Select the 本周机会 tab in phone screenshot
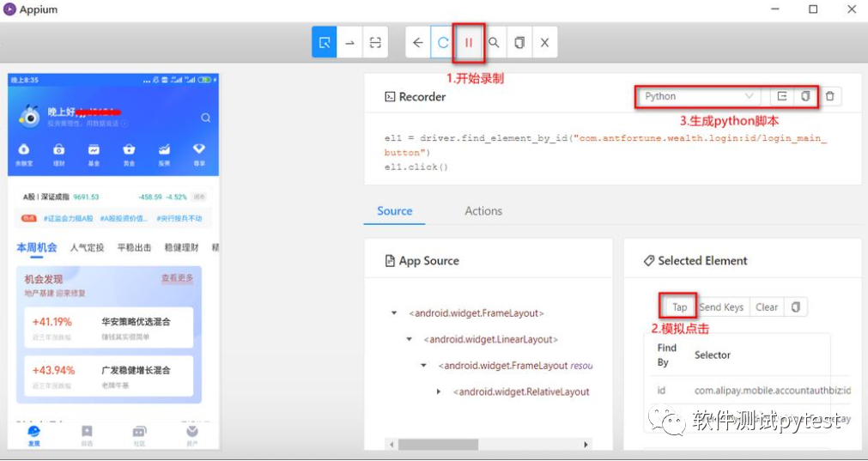 37,247
